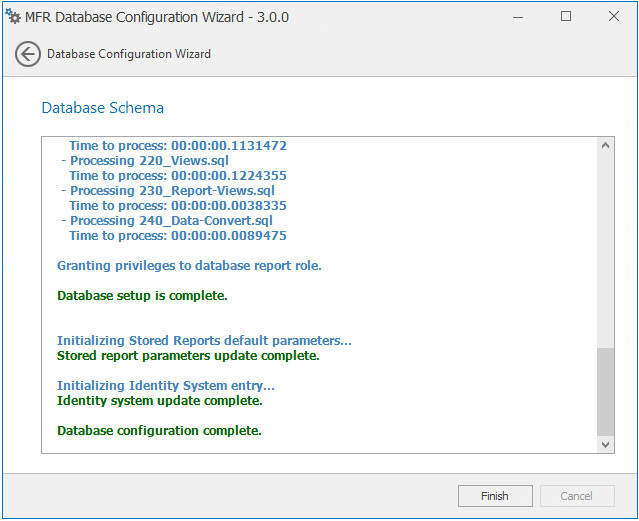Maximize the wizard window
Viewport: 639px width, 521px height.
(x=566, y=16)
